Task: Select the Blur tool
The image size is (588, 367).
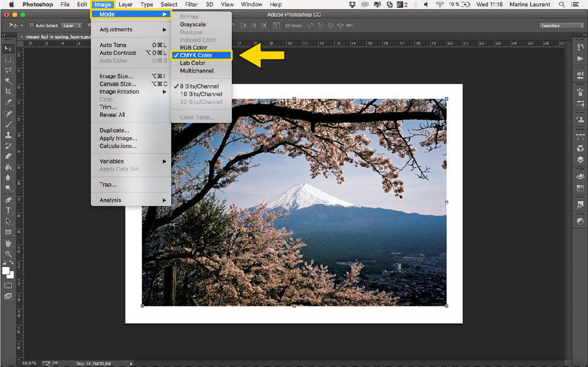Action: (8, 178)
